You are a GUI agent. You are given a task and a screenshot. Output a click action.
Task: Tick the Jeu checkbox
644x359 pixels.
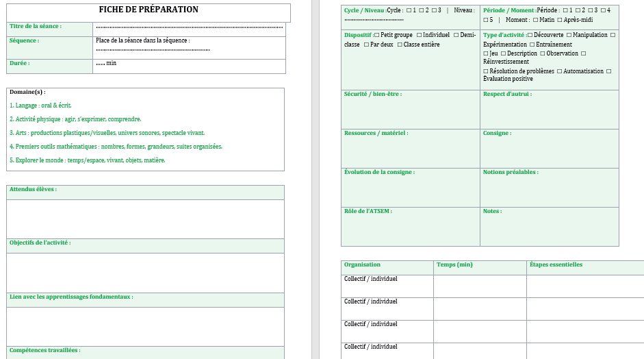click(485, 53)
